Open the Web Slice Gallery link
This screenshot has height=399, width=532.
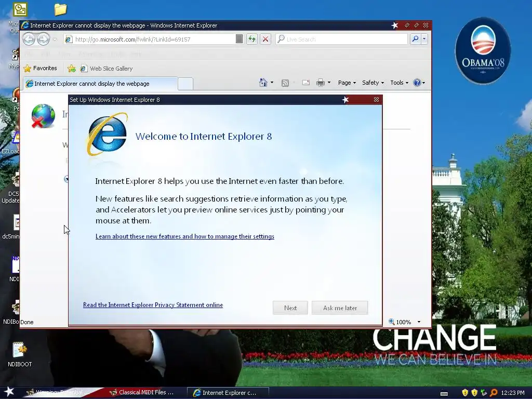107,69
